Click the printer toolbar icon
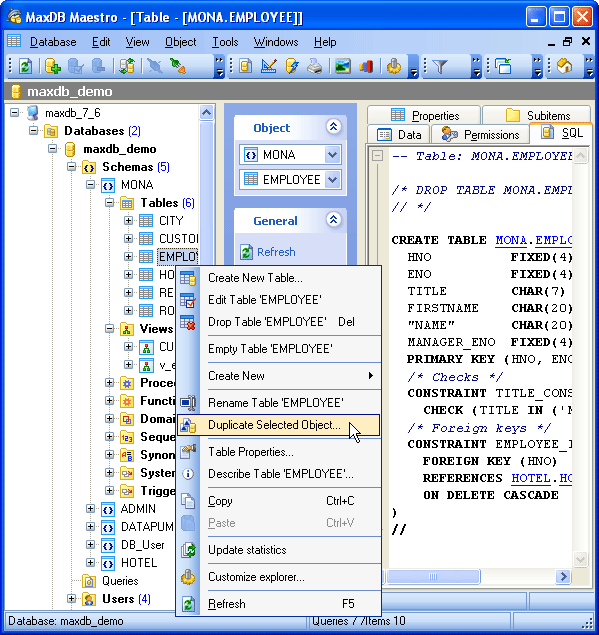The image size is (599, 635). (315, 66)
